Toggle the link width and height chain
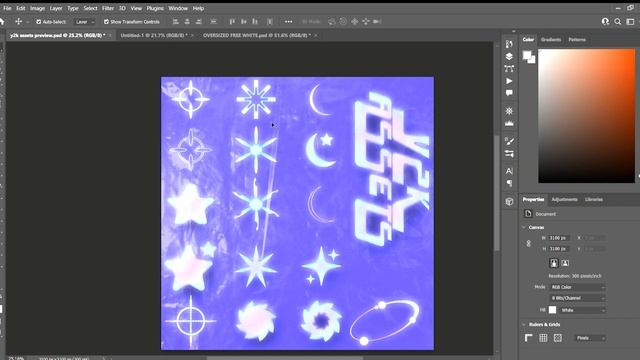Screen dimensions: 640x360 [528, 244]
